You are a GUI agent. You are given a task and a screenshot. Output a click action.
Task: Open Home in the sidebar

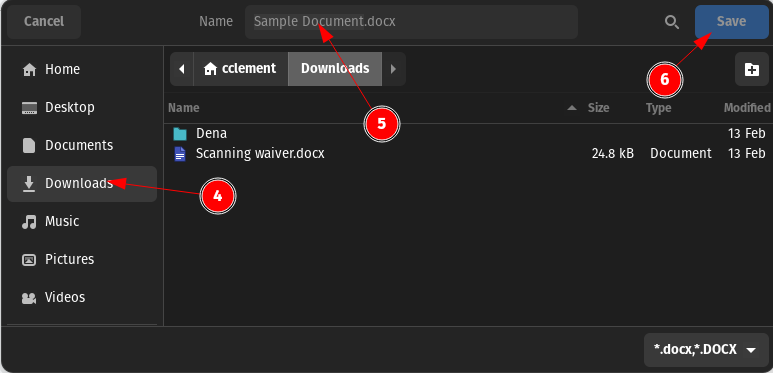coord(82,69)
